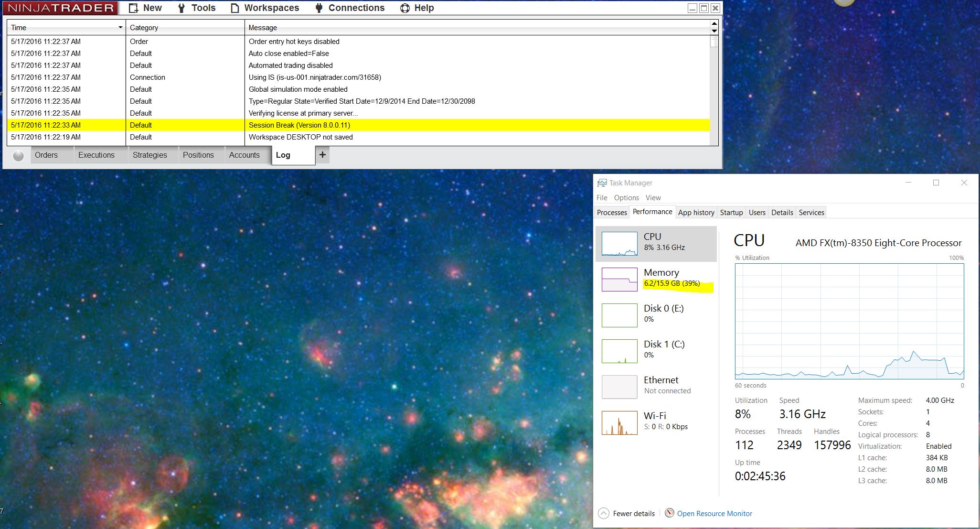
Task: Click the New window icon in NinjaTrader
Action: [134, 8]
